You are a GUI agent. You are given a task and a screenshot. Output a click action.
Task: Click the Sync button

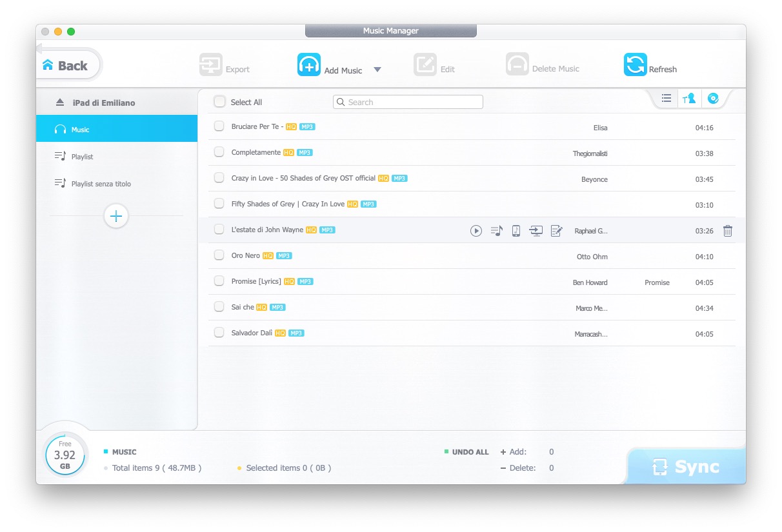pyautogui.click(x=686, y=466)
